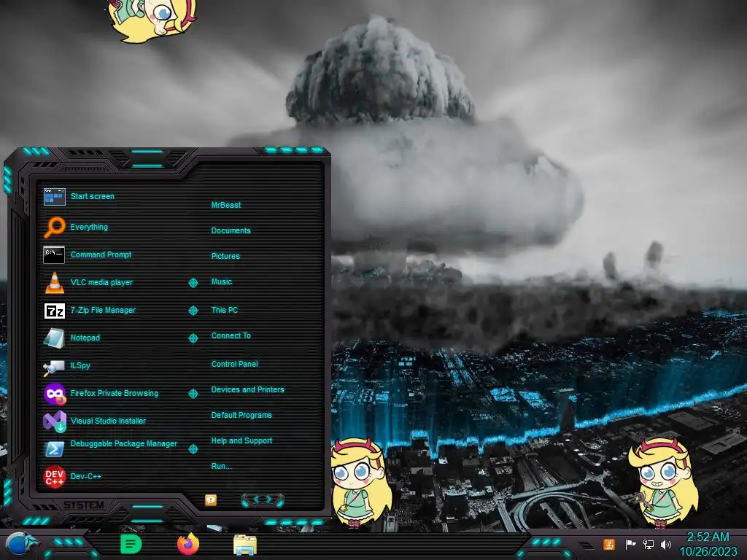Viewport: 747px width, 560px height.
Task: Click the orange notification icon in start menu
Action: [x=211, y=499]
